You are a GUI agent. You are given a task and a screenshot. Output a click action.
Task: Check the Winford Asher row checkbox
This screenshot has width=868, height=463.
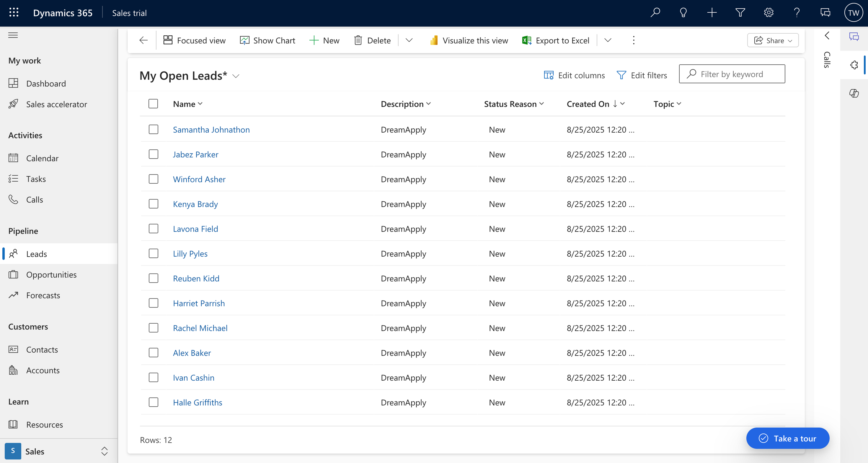(x=153, y=179)
